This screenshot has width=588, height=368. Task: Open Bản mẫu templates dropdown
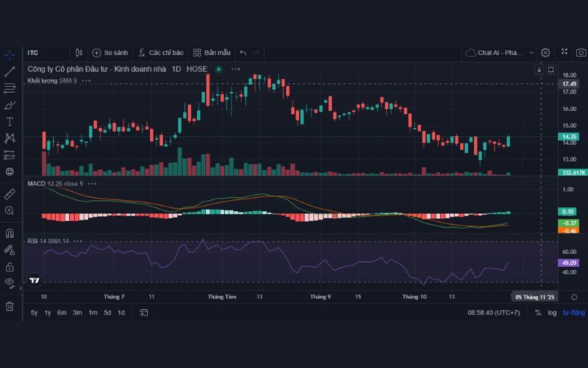click(x=212, y=53)
